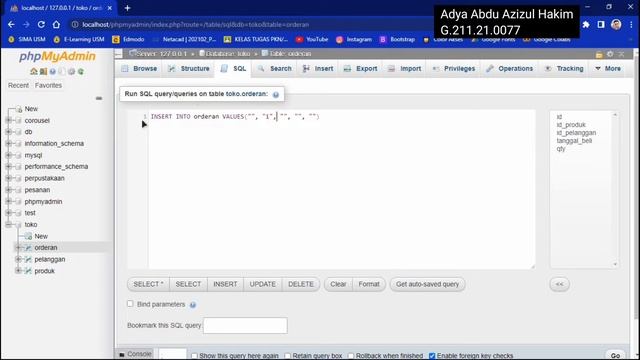Open the Console panel
The width and height of the screenshot is (640, 360).
135,354
